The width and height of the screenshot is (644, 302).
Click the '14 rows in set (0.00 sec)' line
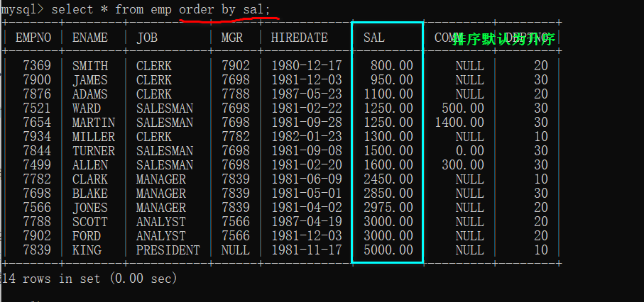(x=89, y=279)
